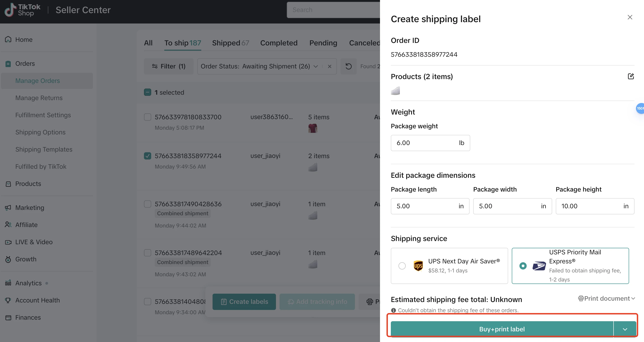Open Marketing megaphone sidebar item

coord(30,208)
